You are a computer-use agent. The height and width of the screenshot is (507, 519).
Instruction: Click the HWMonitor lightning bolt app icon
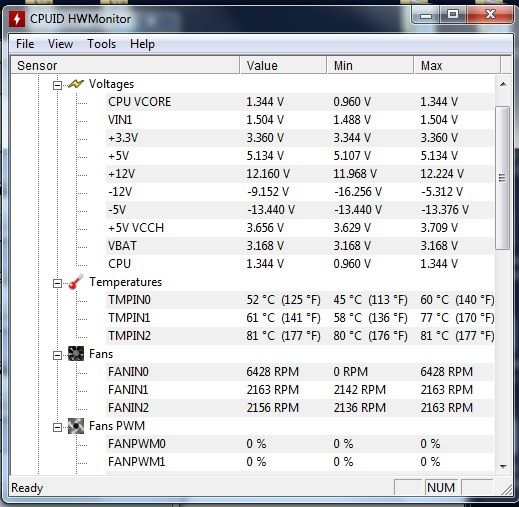click(17, 19)
